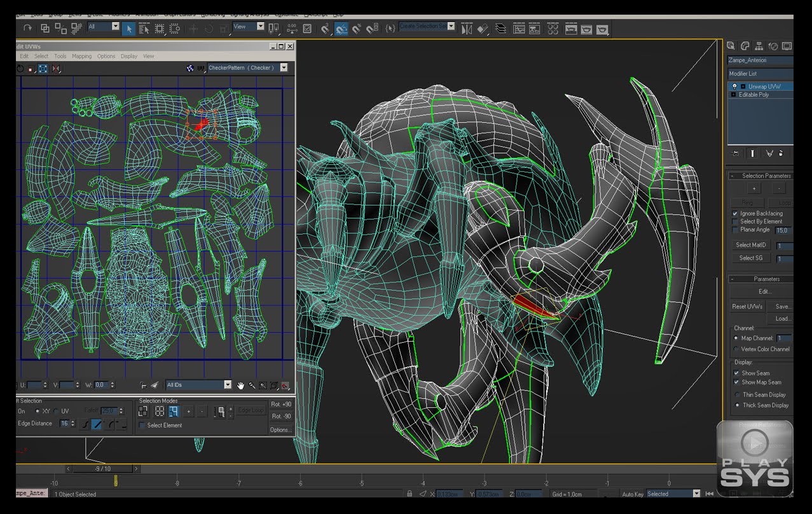Click the Edit... button in Parameters
This screenshot has height=514, width=812.
[761, 291]
